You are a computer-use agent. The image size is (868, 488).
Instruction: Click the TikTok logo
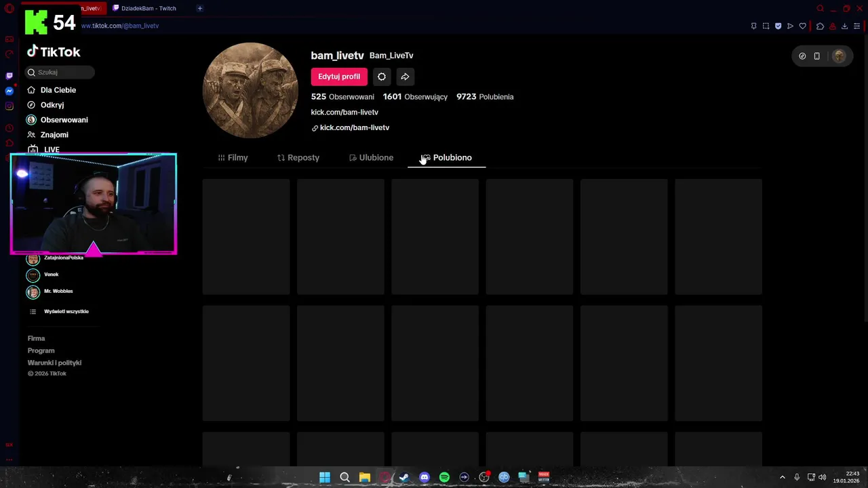tap(54, 52)
